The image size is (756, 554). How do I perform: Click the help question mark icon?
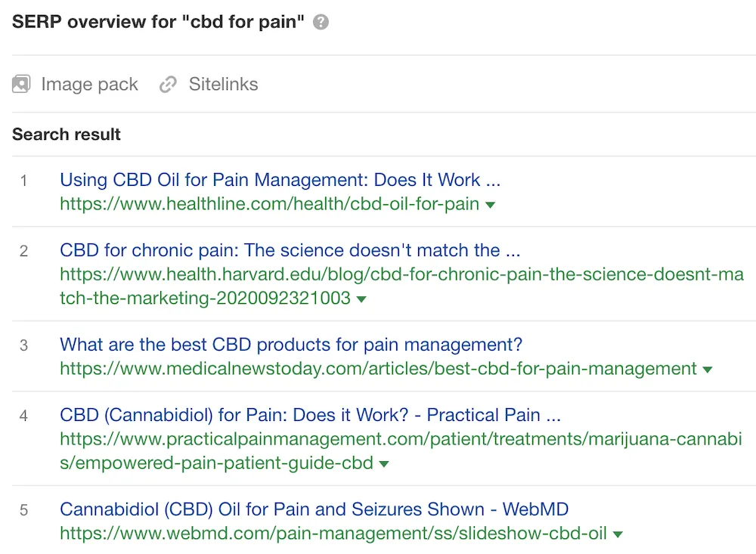[321, 22]
